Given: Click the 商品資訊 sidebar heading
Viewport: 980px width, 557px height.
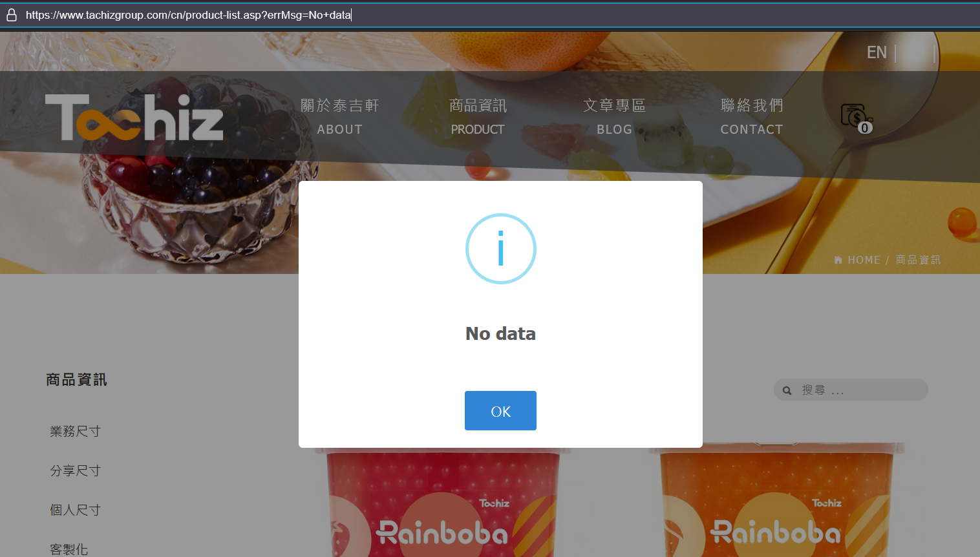Looking at the screenshot, I should [76, 380].
